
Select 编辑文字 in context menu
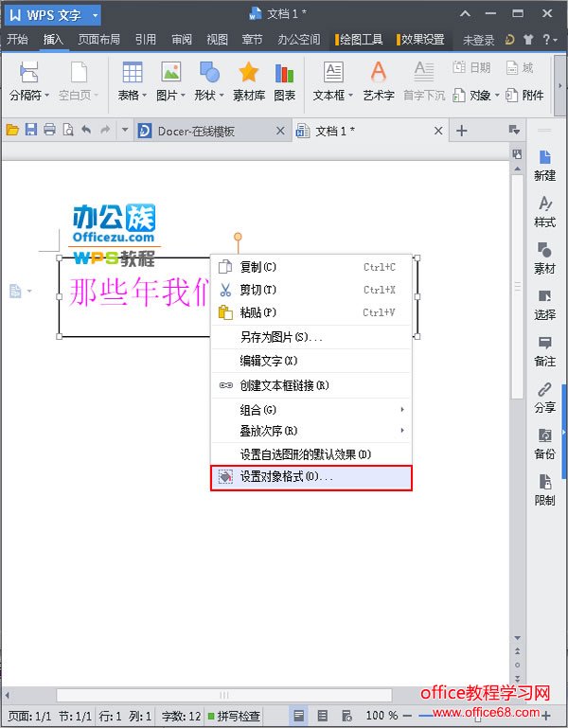click(x=311, y=361)
